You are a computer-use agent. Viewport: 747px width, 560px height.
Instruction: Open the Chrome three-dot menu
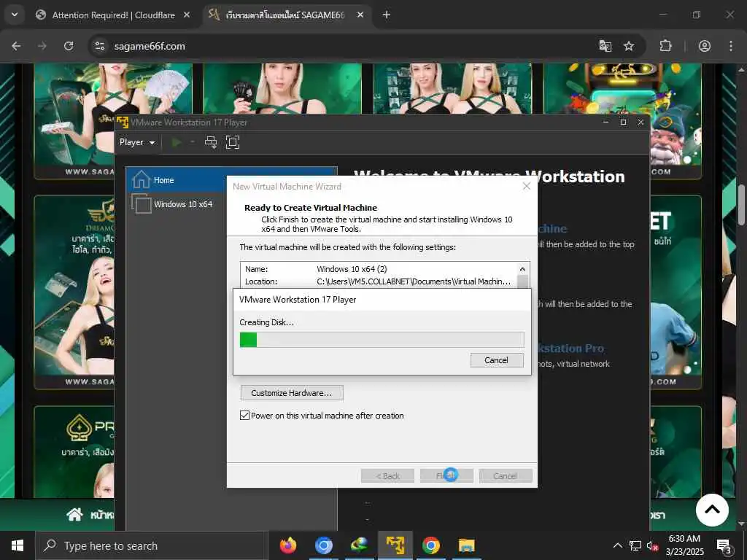pos(731,46)
